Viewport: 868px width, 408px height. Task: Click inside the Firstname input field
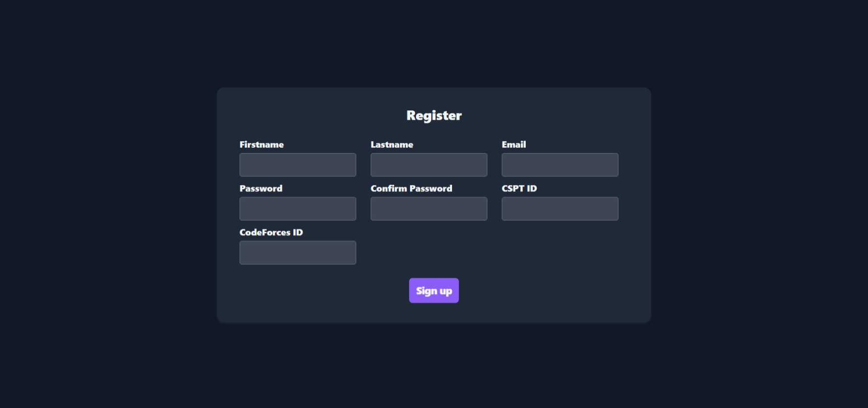tap(297, 164)
